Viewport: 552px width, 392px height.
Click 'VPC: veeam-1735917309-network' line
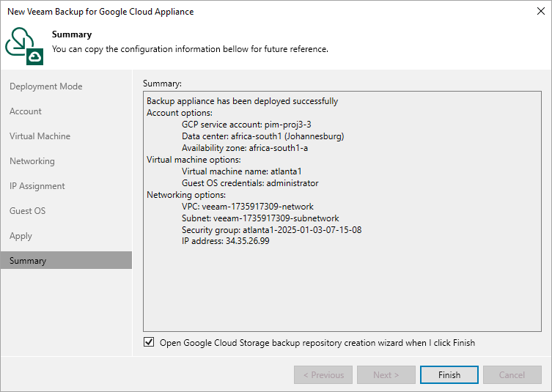[248, 207]
